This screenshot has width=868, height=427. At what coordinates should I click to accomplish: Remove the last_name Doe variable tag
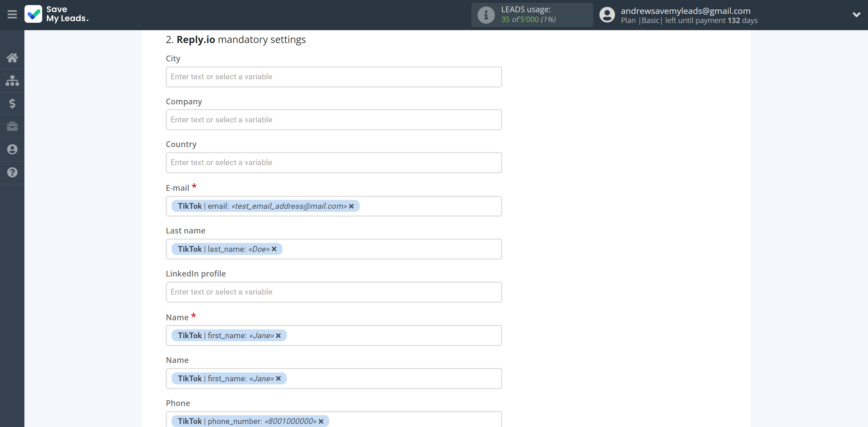click(274, 249)
